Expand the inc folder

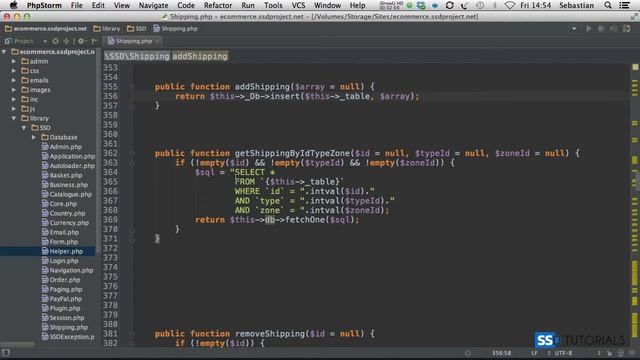[x=14, y=99]
